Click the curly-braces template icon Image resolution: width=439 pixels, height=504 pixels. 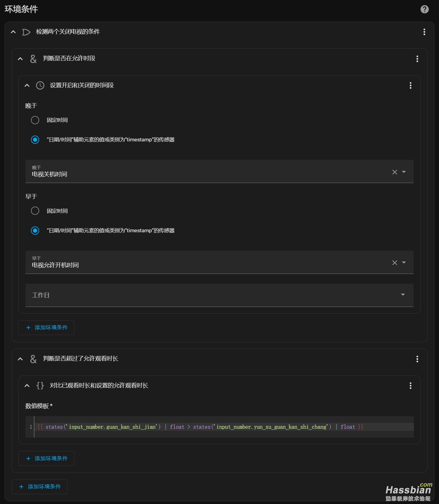(40, 386)
